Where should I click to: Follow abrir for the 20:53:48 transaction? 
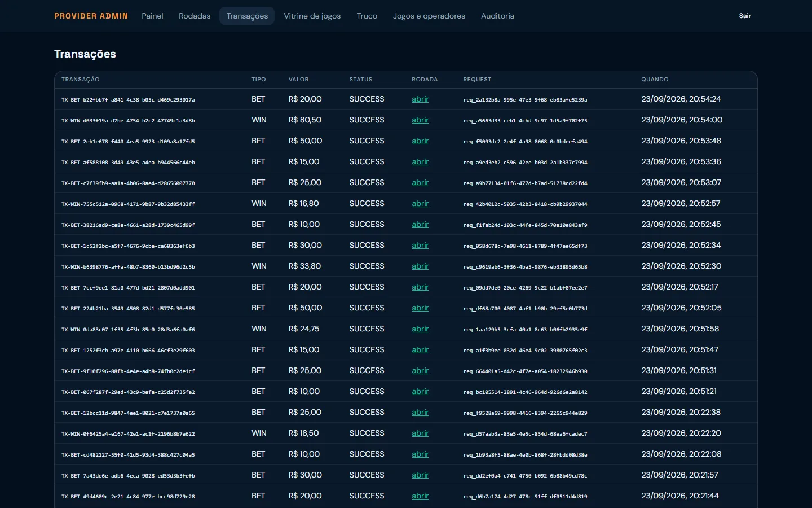point(420,141)
